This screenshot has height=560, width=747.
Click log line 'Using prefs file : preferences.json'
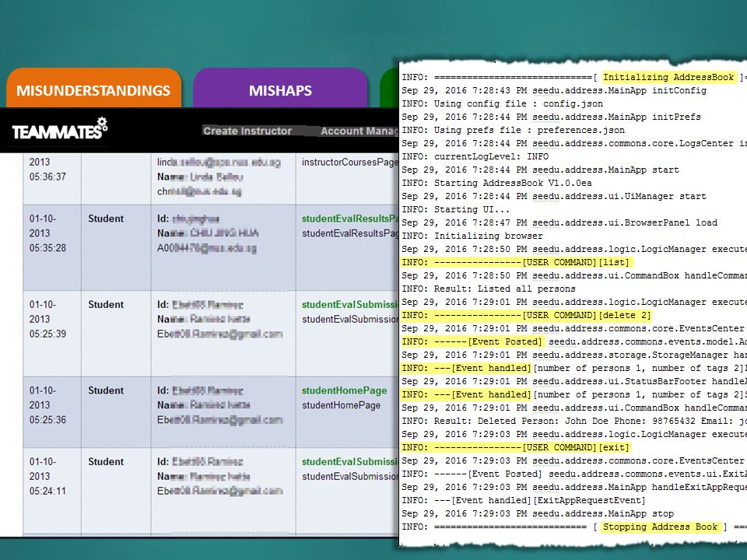pos(513,130)
